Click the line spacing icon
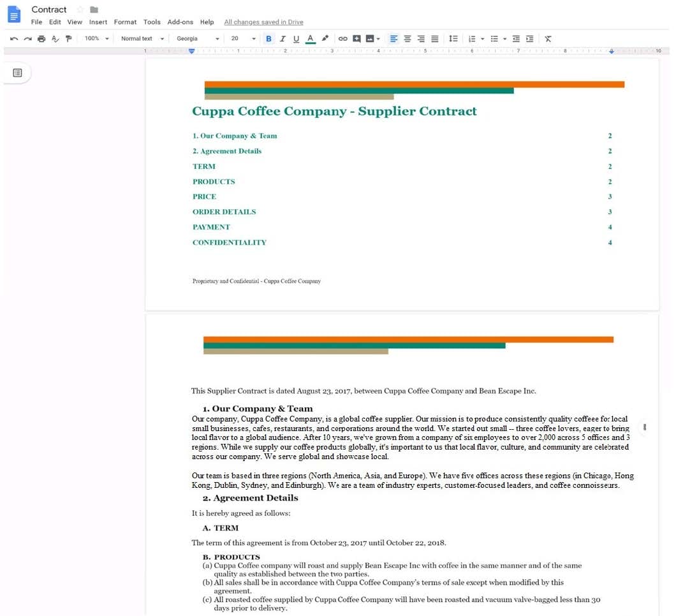The image size is (676, 616). click(453, 39)
